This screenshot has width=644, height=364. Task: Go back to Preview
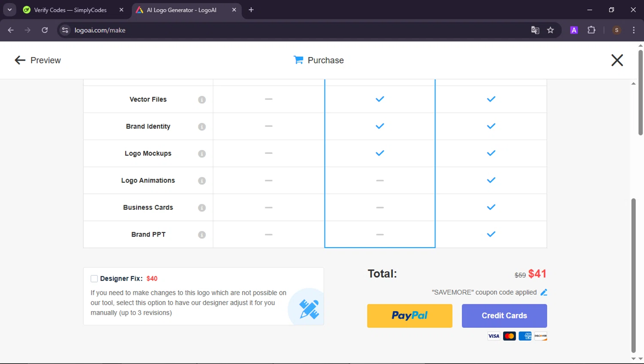pos(38,60)
